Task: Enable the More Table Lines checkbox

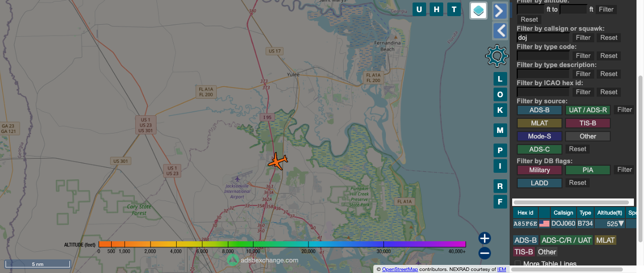Action: [x=517, y=264]
